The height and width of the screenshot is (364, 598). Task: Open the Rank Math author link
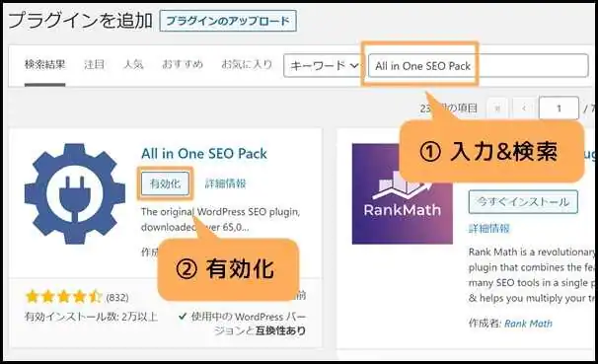pyautogui.click(x=528, y=324)
